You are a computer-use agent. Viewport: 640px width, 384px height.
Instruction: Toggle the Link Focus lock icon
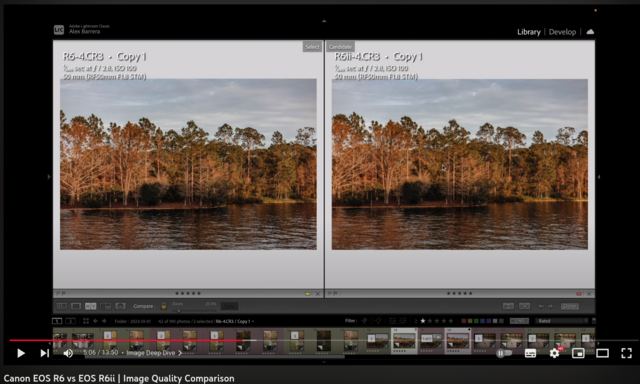click(164, 306)
